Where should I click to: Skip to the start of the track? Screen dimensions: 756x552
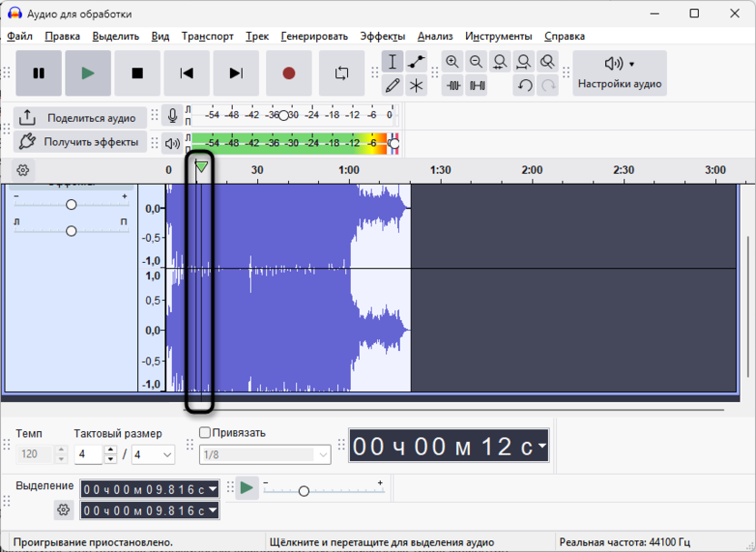[x=186, y=74]
